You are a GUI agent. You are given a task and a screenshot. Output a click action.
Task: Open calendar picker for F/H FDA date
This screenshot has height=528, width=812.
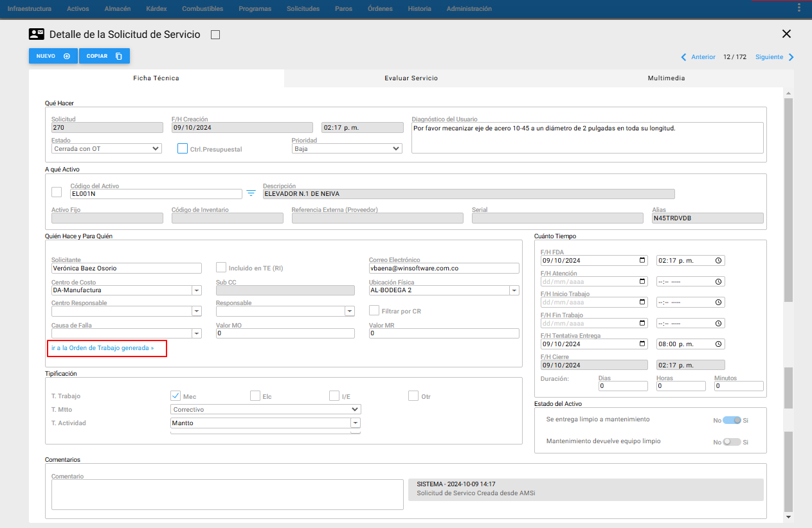642,261
